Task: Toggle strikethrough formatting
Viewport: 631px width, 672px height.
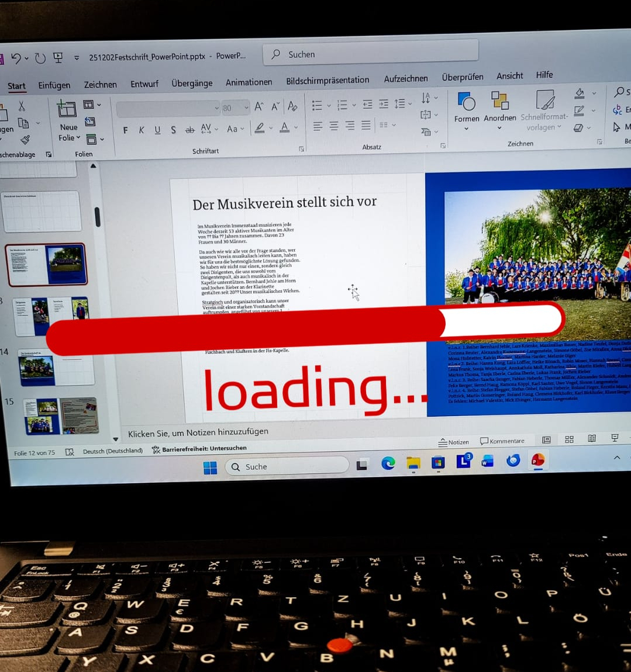Action: (190, 129)
